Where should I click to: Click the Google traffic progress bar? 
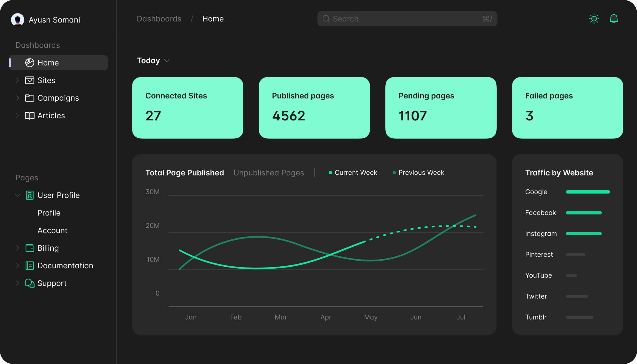pyautogui.click(x=588, y=192)
